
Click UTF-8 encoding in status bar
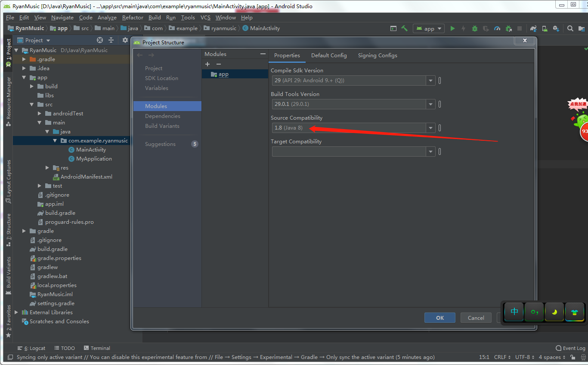(525, 357)
